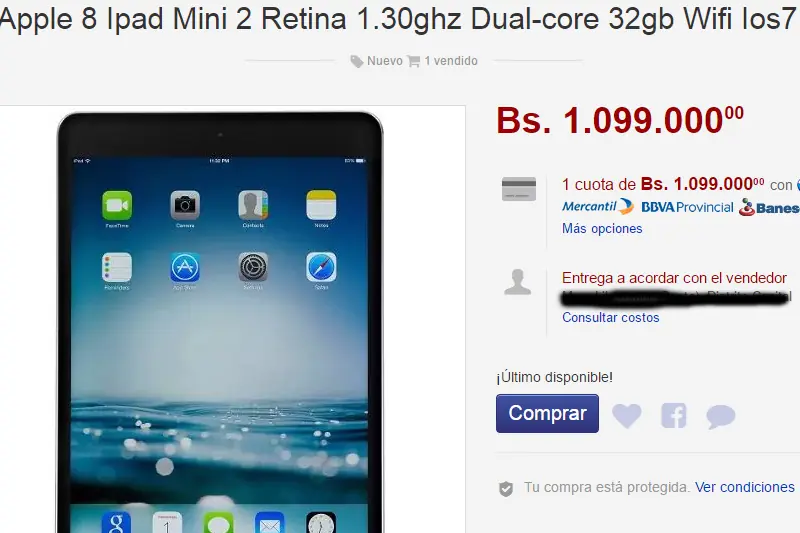800x533 pixels.
Task: Click Entrega a acordar con el vendedor
Action: pos(674,278)
